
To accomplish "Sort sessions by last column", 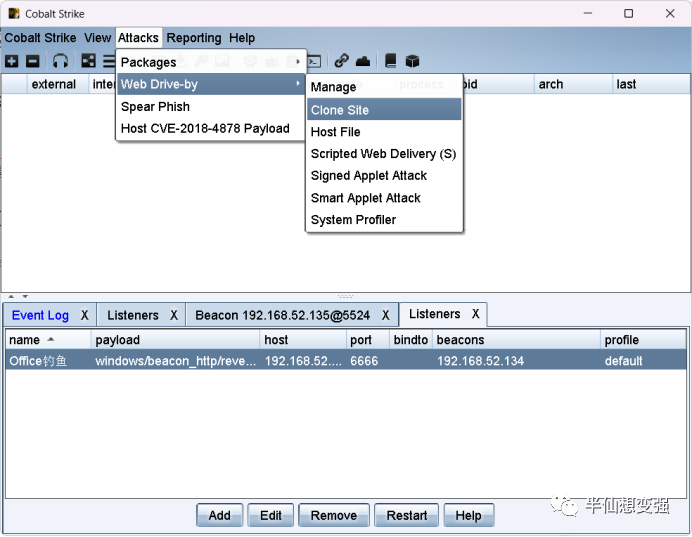I will 651,84.
